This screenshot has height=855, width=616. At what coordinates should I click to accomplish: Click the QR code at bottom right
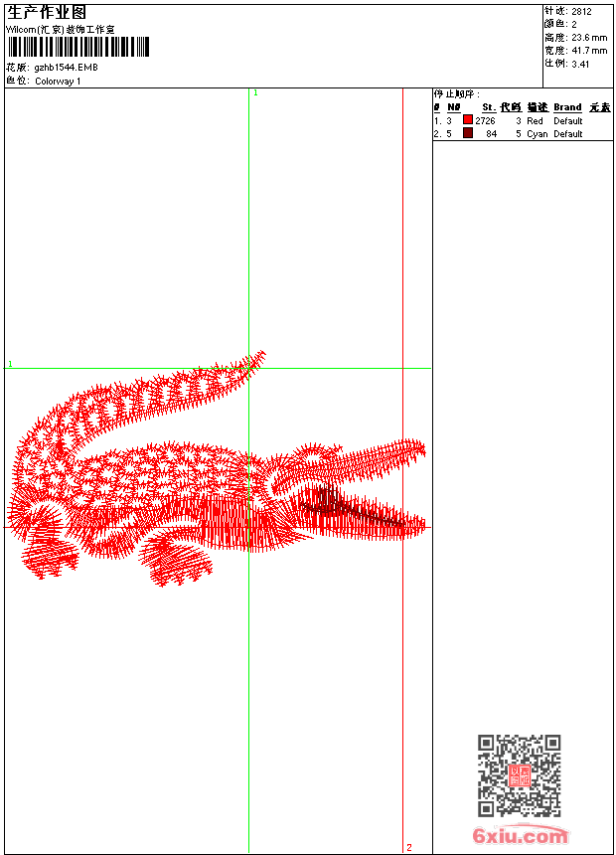click(x=520, y=775)
